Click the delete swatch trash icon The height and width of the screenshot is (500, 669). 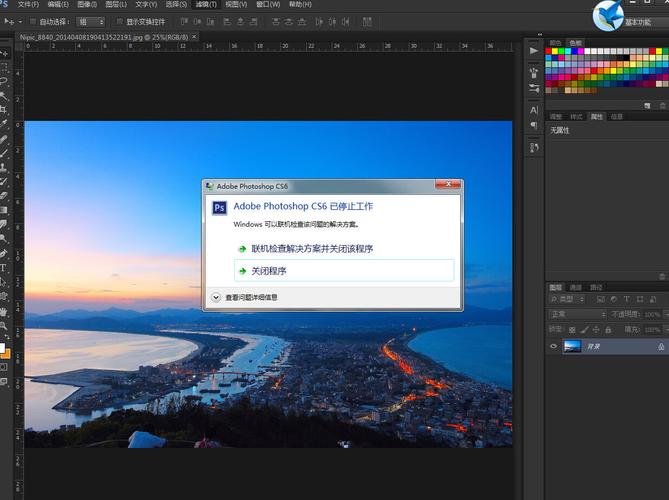tap(663, 105)
